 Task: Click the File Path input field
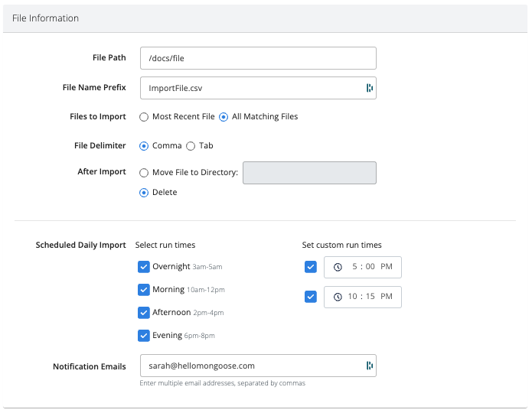coord(258,58)
